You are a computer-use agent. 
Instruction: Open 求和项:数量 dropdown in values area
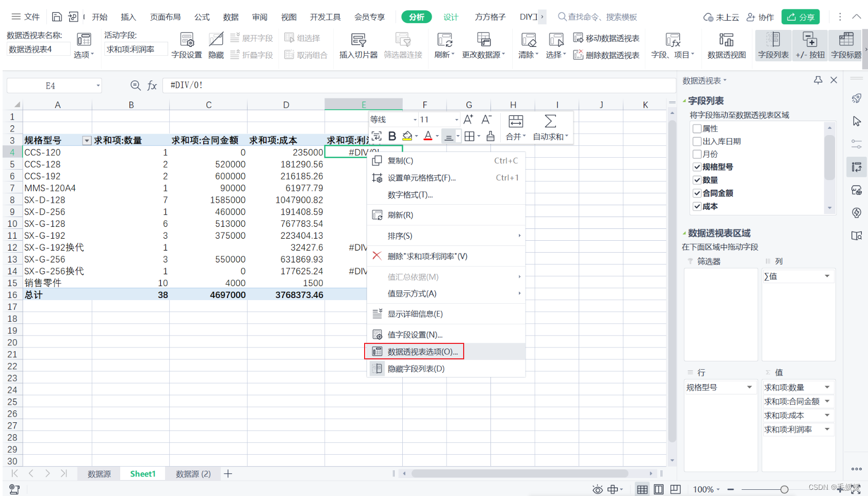827,387
